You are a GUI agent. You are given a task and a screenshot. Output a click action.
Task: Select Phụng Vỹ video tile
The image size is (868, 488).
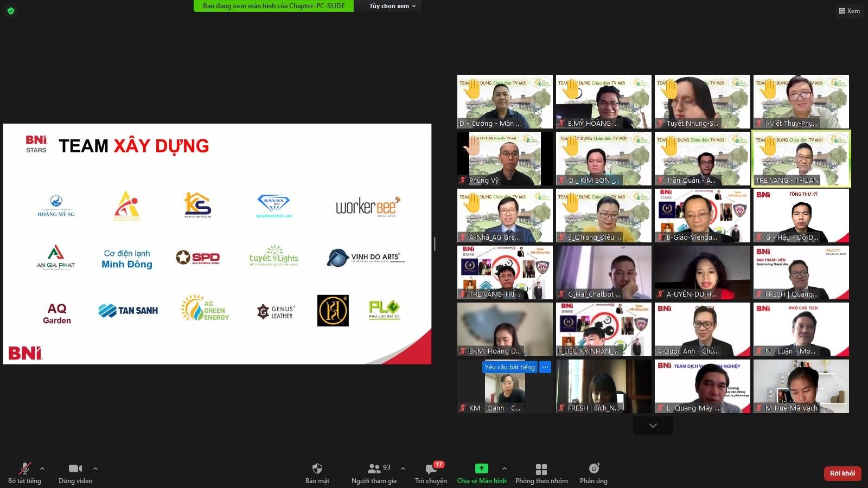pos(505,158)
